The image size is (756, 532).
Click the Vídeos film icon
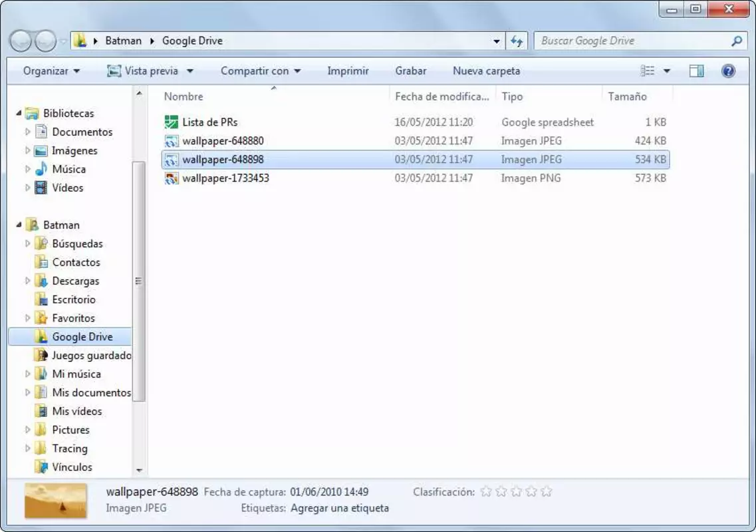pos(41,188)
